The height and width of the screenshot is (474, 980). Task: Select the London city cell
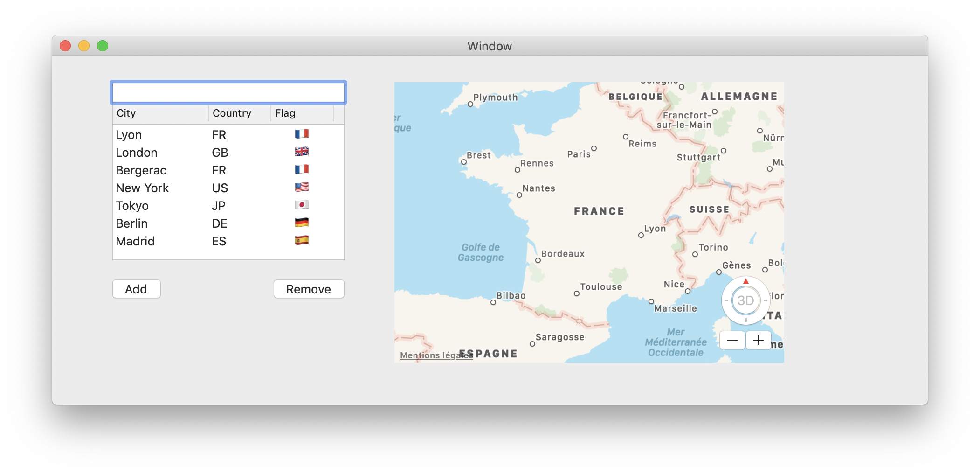tap(137, 153)
